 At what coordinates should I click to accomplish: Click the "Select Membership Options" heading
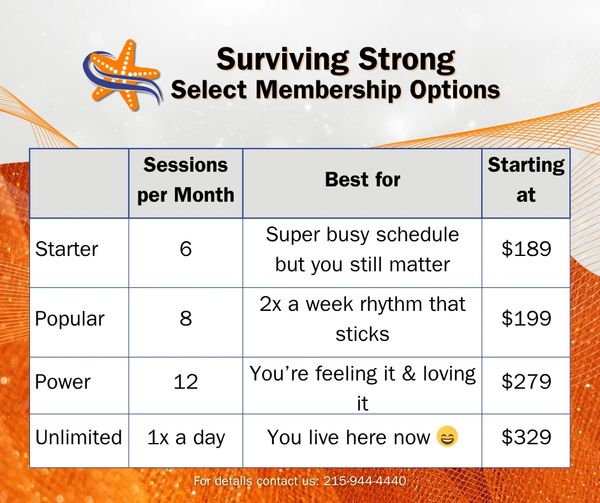[x=335, y=89]
